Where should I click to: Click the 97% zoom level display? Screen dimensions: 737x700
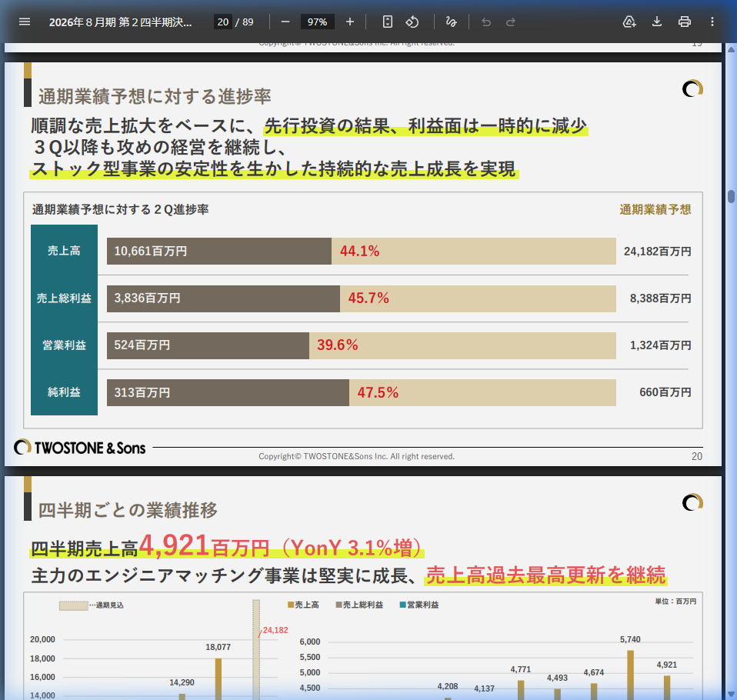click(318, 22)
